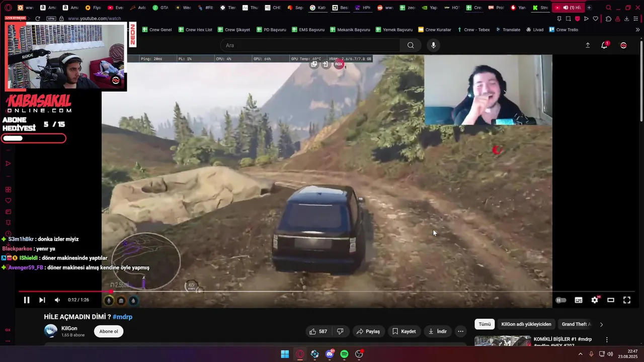The height and width of the screenshot is (362, 644).
Task: Open more actions three-dot menu
Action: 460,331
